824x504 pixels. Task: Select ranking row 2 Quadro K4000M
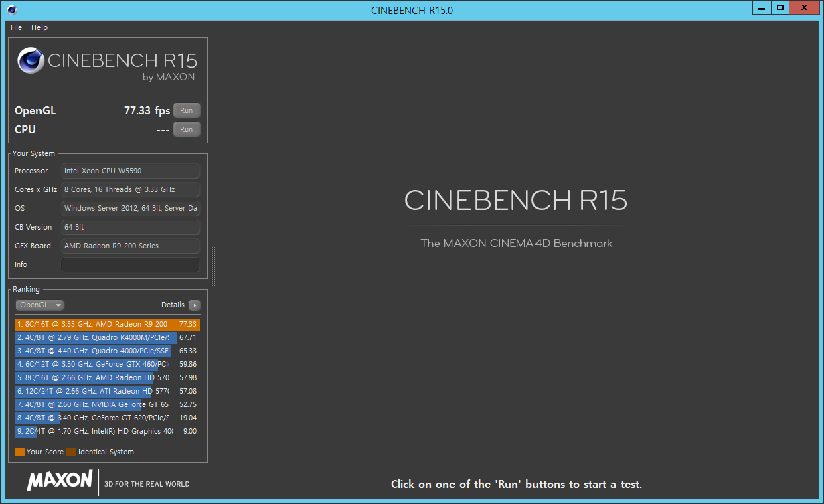coord(107,337)
